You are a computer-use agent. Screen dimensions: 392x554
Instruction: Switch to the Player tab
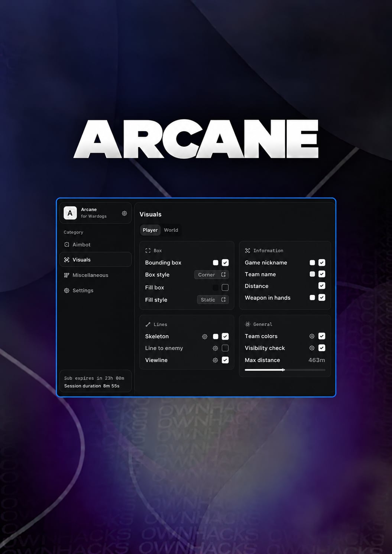150,230
